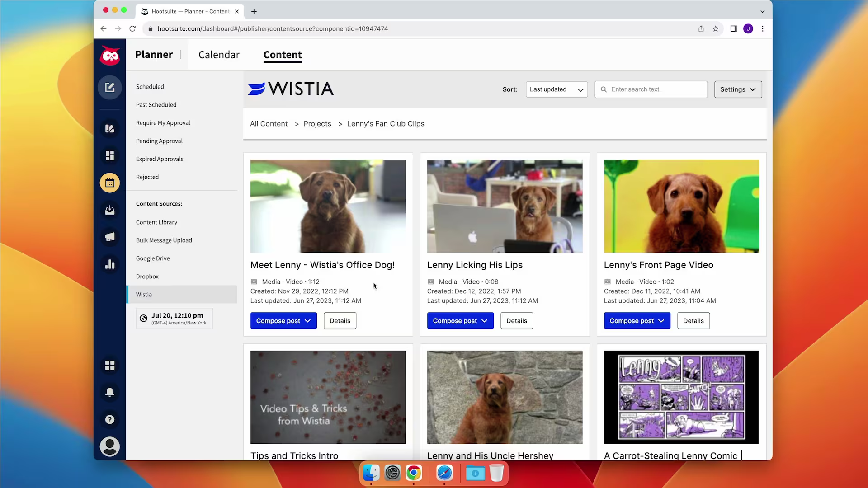Image resolution: width=868 pixels, height=488 pixels.
Task: Open Finder from the dock
Action: (371, 473)
